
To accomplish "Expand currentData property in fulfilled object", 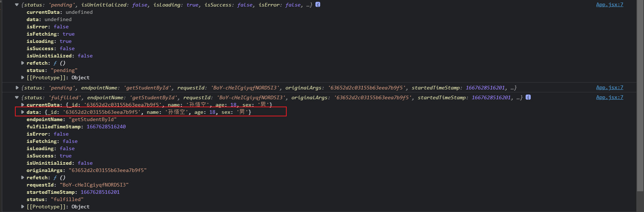I will point(23,105).
